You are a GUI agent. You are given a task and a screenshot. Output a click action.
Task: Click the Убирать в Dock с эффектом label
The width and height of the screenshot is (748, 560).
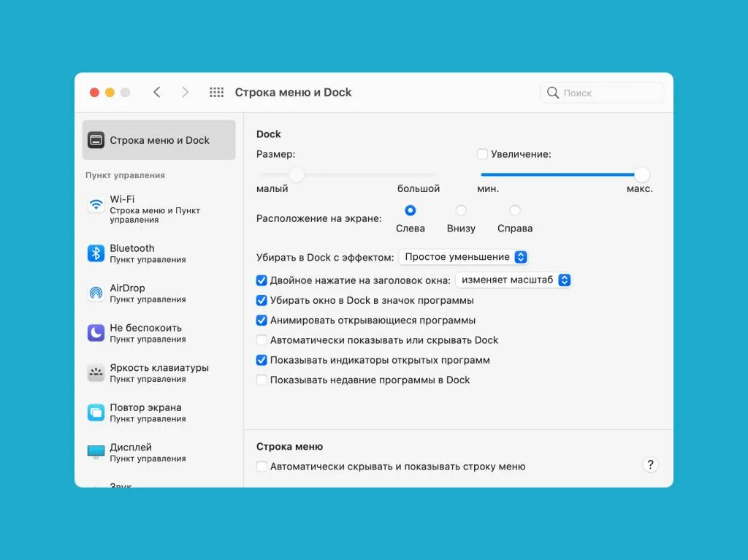pos(325,258)
